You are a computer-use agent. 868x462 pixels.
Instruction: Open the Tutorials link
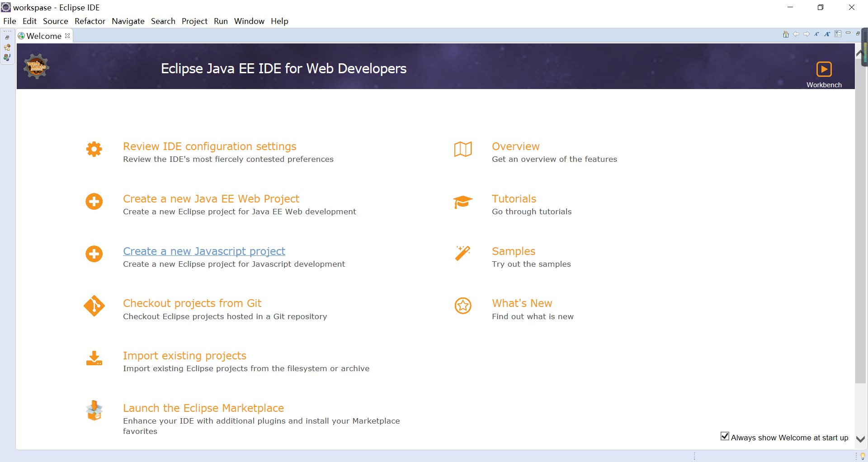[514, 199]
